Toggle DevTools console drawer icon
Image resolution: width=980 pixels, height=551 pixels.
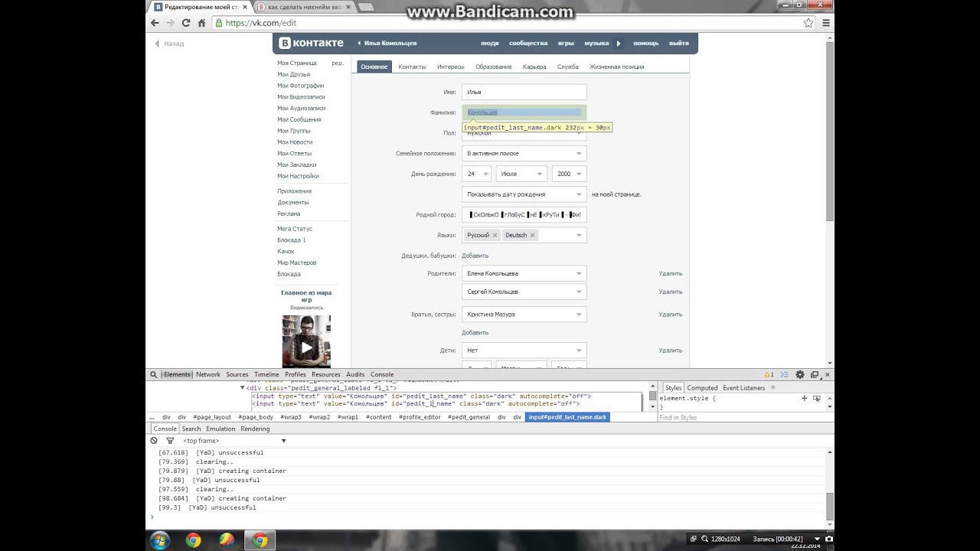coord(786,374)
